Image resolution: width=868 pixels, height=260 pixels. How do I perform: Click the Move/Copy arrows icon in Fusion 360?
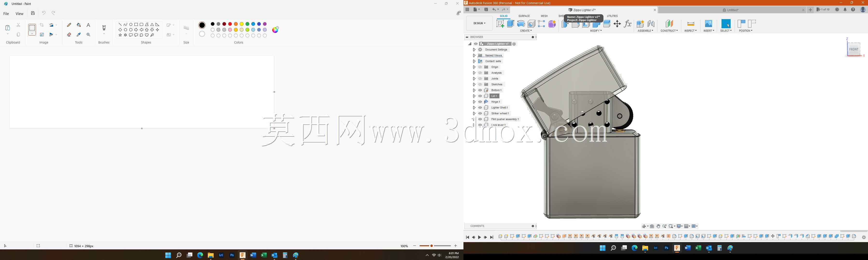tap(617, 24)
